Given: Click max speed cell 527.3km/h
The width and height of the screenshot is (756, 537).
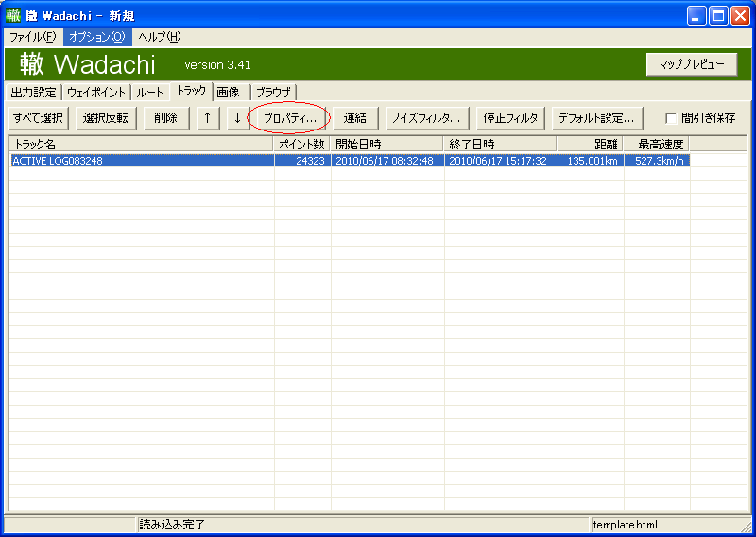Looking at the screenshot, I should pos(658,161).
